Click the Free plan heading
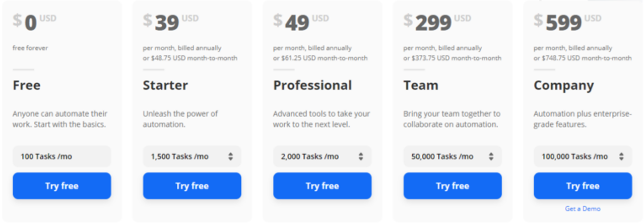This screenshot has height=224, width=644. [27, 85]
